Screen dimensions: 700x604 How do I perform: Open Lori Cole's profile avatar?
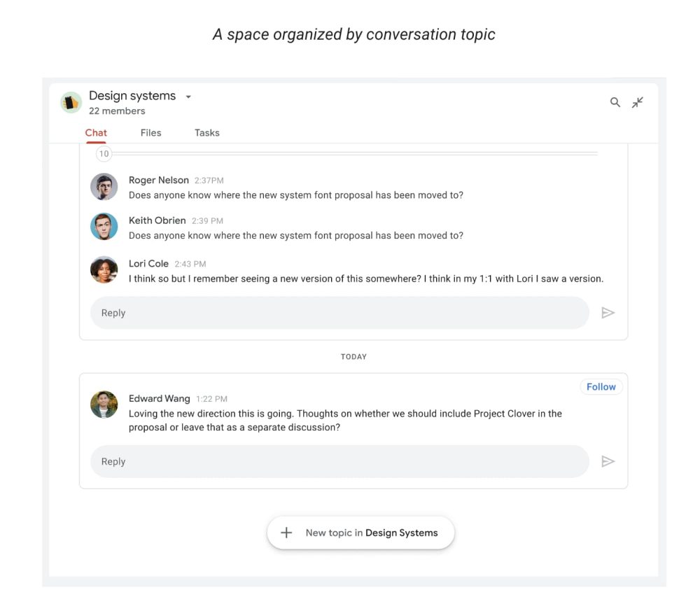coord(104,269)
